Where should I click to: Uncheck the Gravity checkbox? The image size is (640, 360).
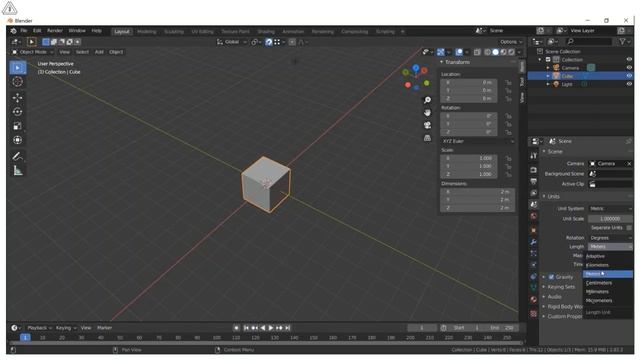coord(551,277)
